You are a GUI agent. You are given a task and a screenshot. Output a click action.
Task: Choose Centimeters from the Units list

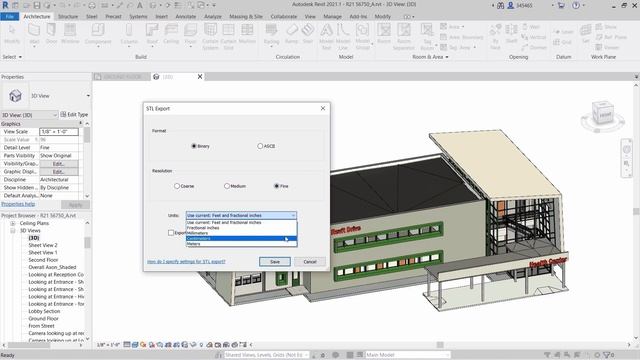coord(241,238)
